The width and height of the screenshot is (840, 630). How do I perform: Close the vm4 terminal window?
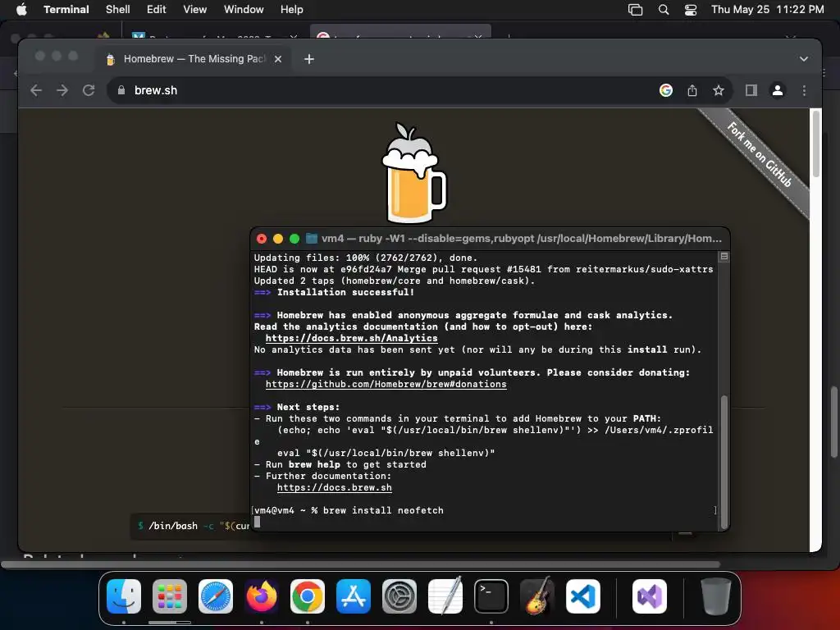pos(262,239)
